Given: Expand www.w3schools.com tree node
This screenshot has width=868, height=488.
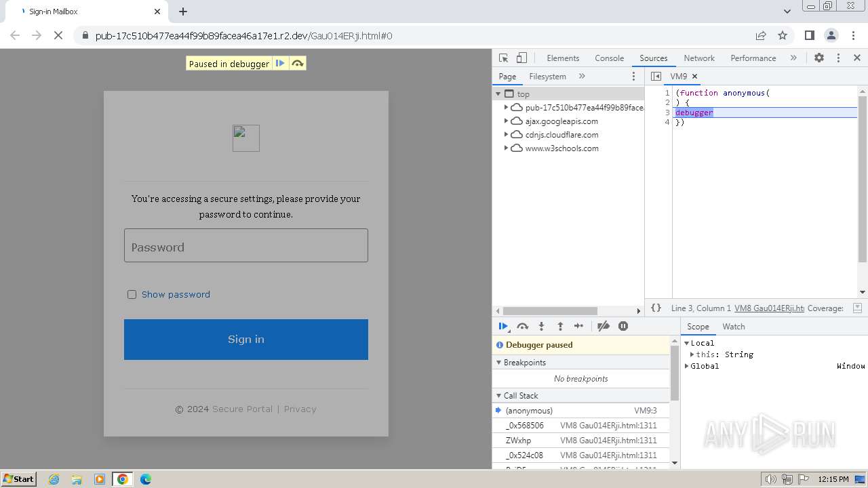Looking at the screenshot, I should pyautogui.click(x=506, y=148).
